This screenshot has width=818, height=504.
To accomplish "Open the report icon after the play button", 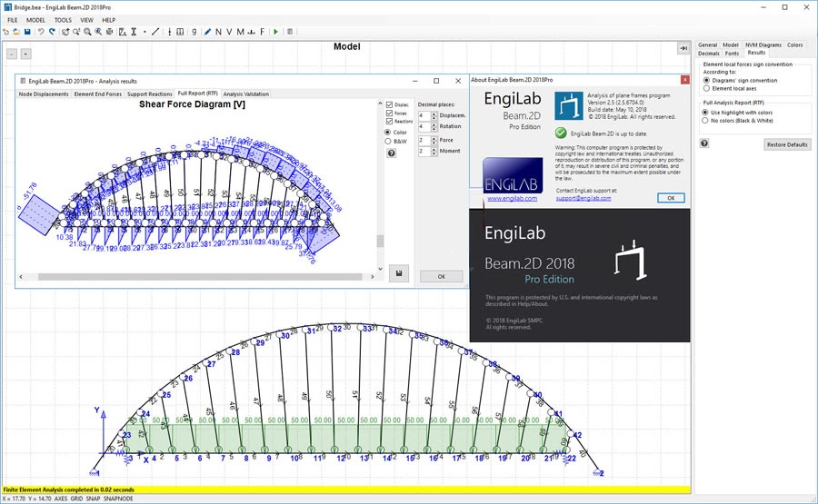I will tap(290, 32).
